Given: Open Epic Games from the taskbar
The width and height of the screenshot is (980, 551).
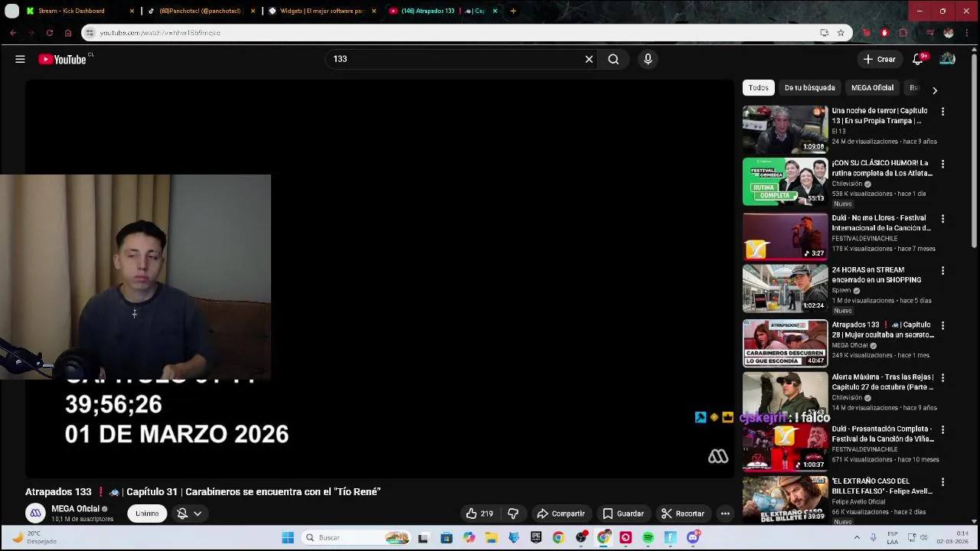Looking at the screenshot, I should (536, 538).
